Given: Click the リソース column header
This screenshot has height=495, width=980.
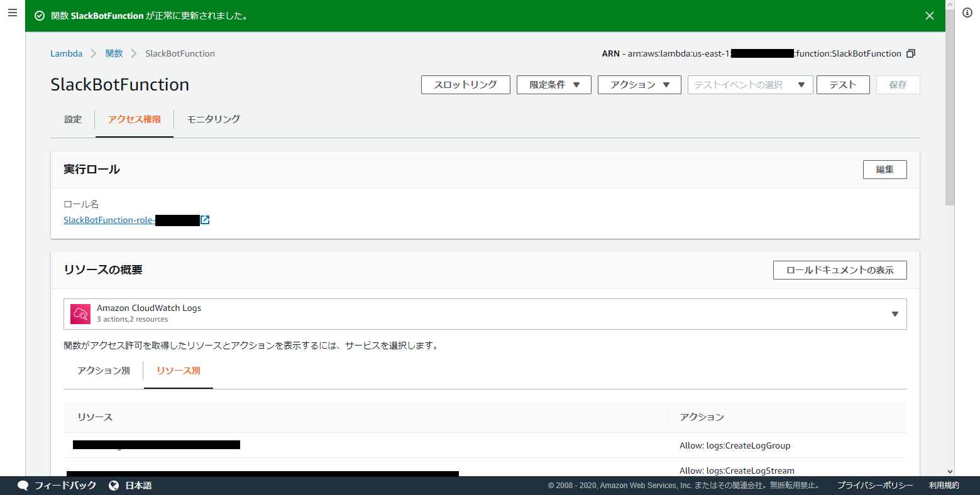Looking at the screenshot, I should (95, 417).
